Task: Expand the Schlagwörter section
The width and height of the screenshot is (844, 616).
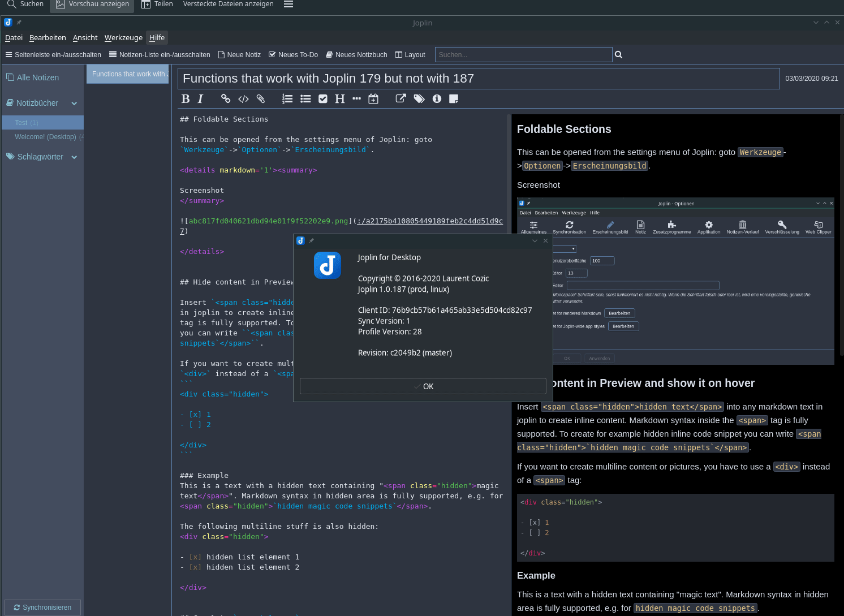Action: [x=74, y=157]
